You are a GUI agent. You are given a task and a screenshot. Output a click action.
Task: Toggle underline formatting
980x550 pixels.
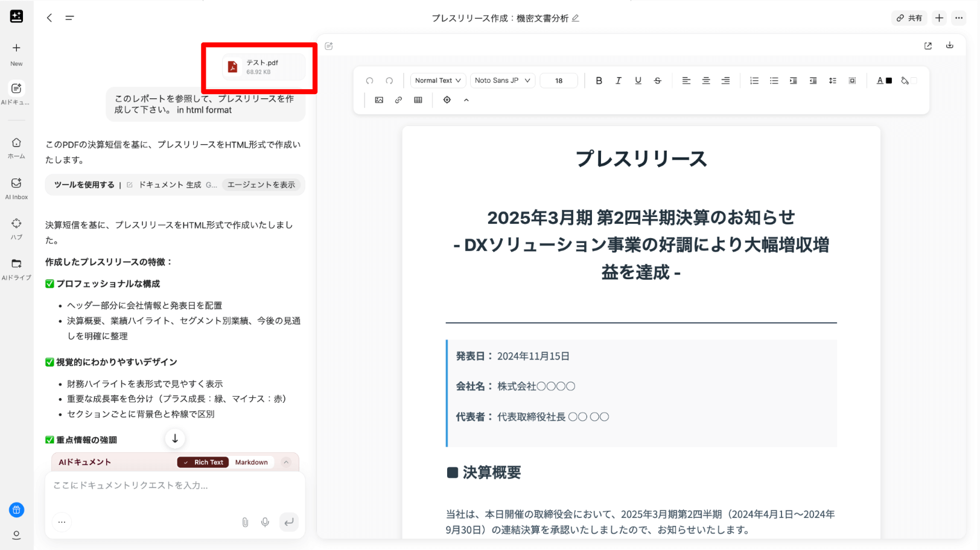(638, 81)
